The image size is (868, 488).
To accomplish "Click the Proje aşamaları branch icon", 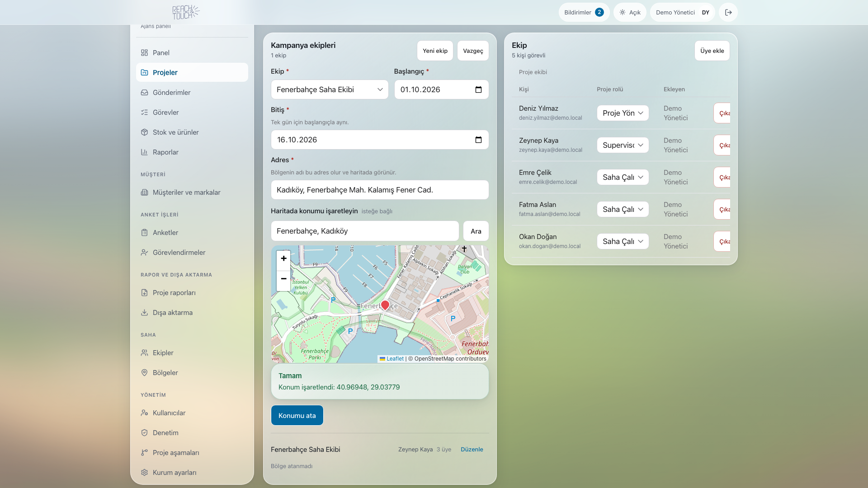I will pos(144,452).
